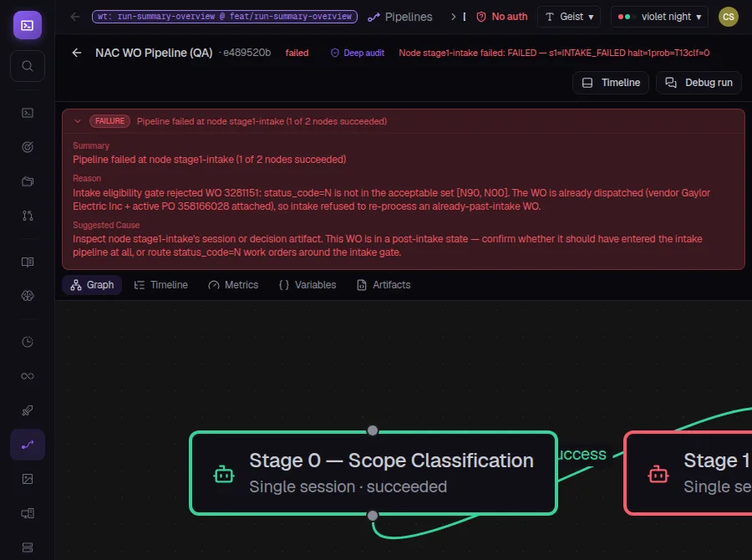Click the Reason label
This screenshot has width=752, height=560.
point(87,178)
